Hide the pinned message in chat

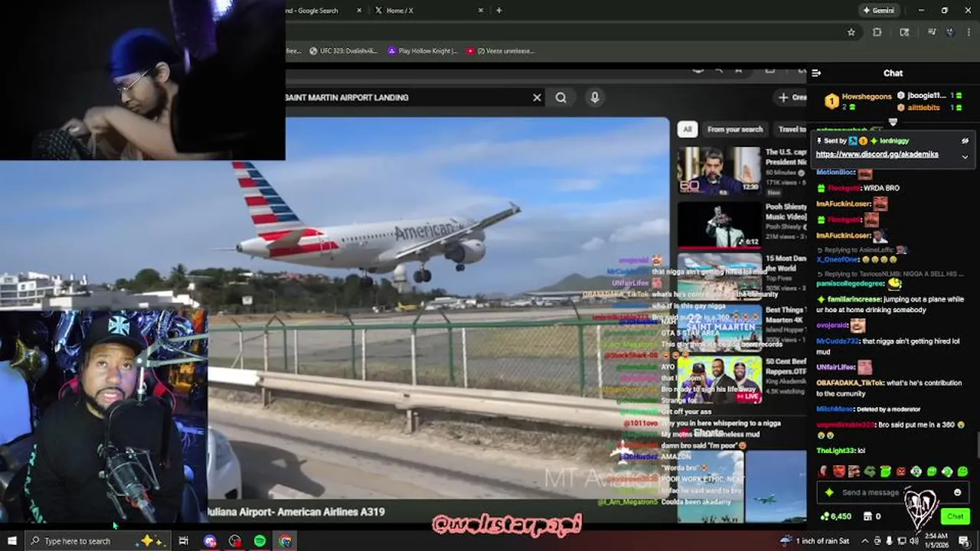point(965,141)
